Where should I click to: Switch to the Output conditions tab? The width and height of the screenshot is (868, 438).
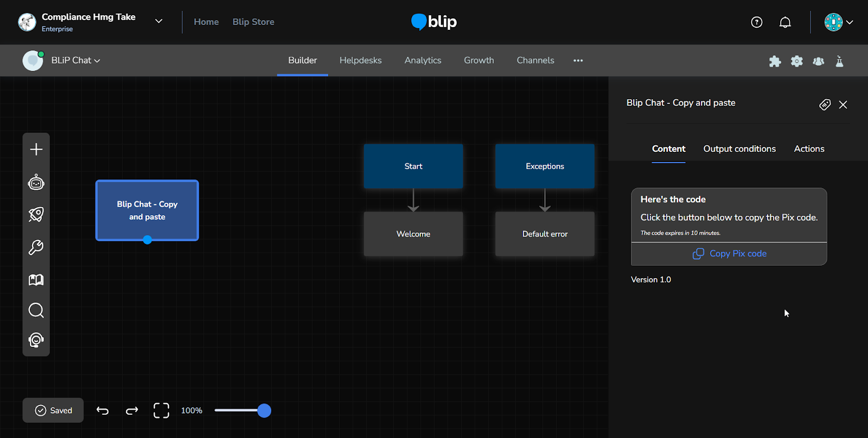(x=739, y=149)
